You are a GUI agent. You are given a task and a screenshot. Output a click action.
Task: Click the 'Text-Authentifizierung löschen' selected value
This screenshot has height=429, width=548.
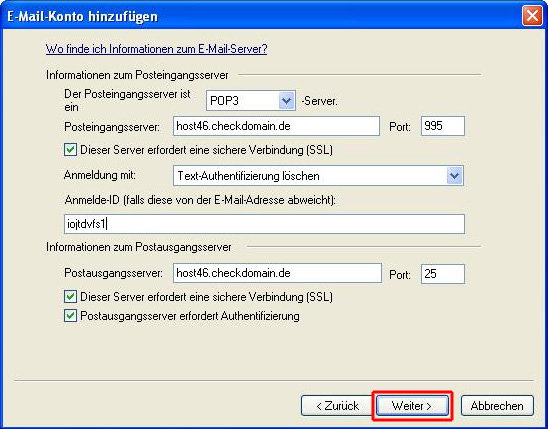point(248,176)
